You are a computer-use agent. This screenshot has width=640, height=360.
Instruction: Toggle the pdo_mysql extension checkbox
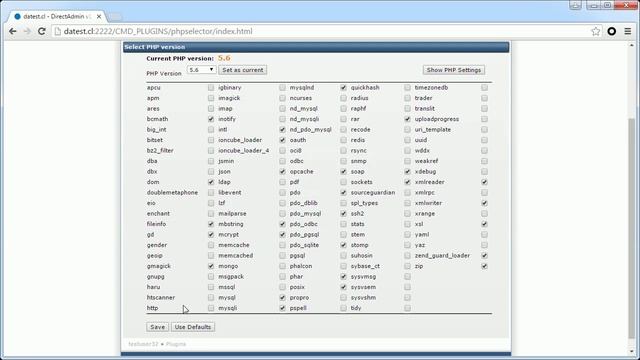pyautogui.click(x=343, y=213)
